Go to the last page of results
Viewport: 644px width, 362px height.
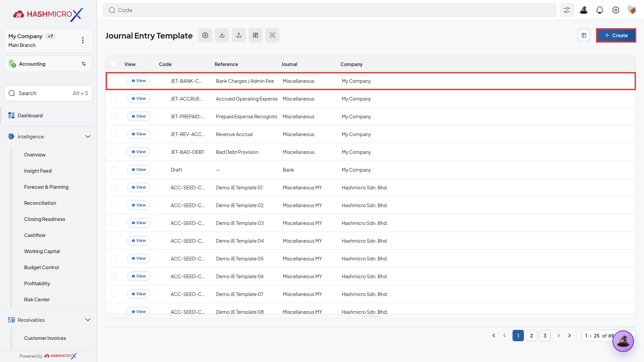570,336
